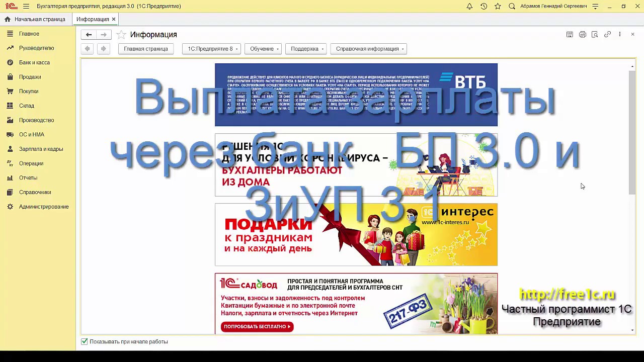
Task: Click the ВТБ banner
Action: point(356,95)
